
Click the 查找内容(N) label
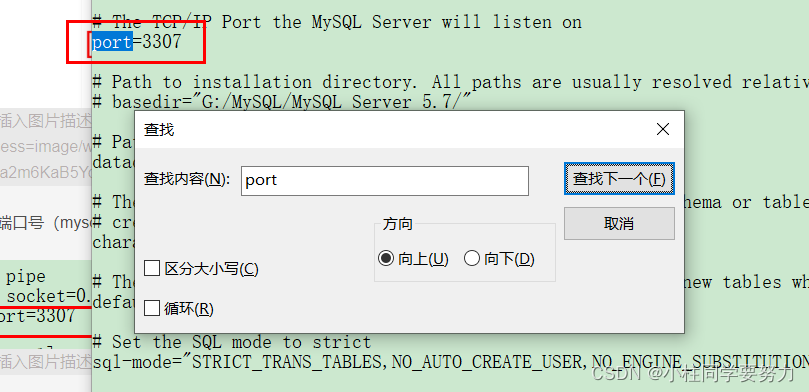pyautogui.click(x=187, y=179)
